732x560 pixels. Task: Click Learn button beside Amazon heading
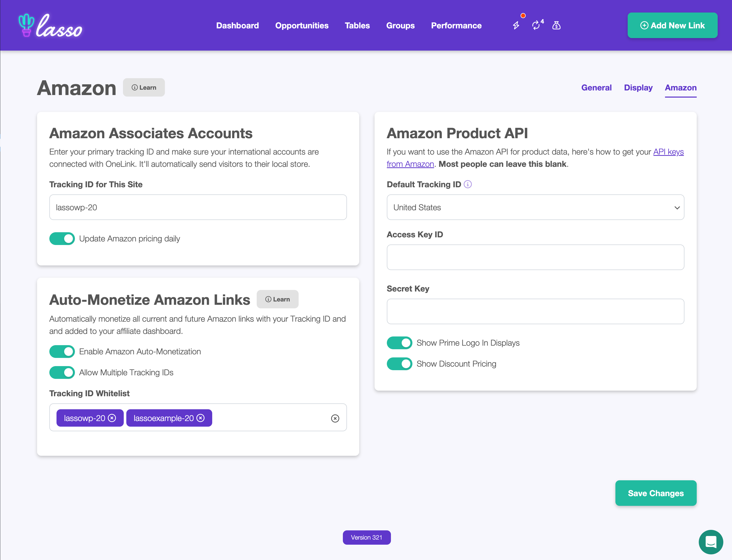tap(144, 87)
